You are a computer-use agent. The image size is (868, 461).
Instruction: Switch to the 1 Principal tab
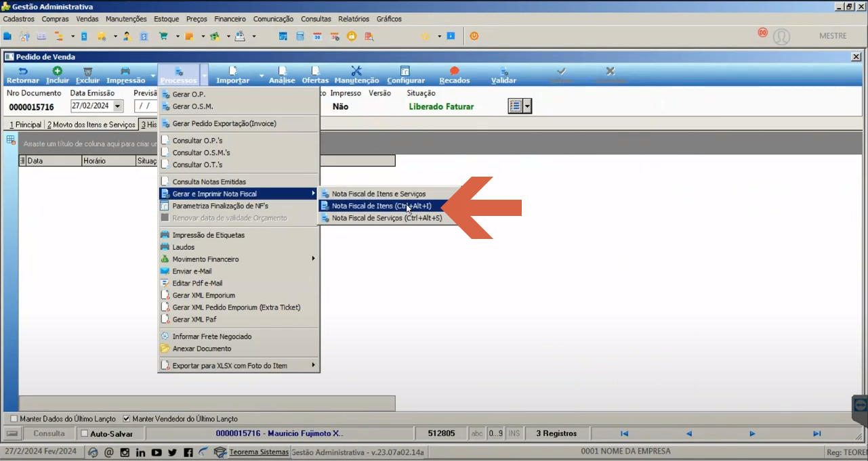[x=25, y=125]
